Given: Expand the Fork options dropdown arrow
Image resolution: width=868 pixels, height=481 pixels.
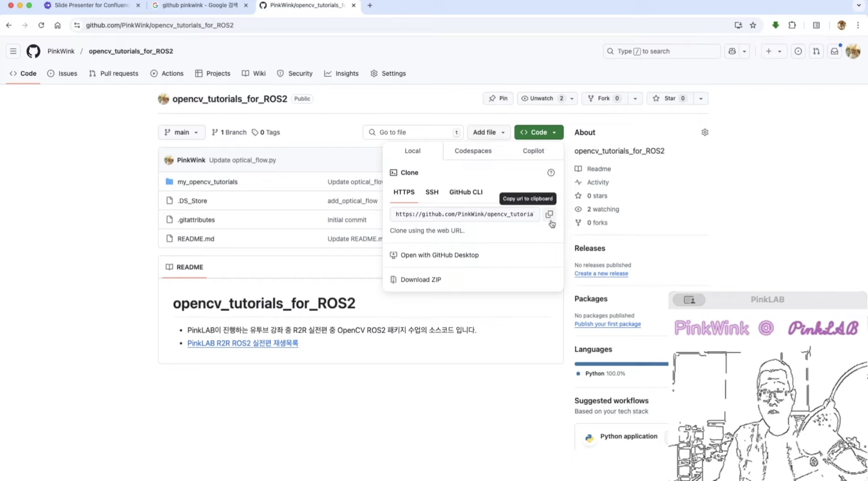Looking at the screenshot, I should coord(635,99).
